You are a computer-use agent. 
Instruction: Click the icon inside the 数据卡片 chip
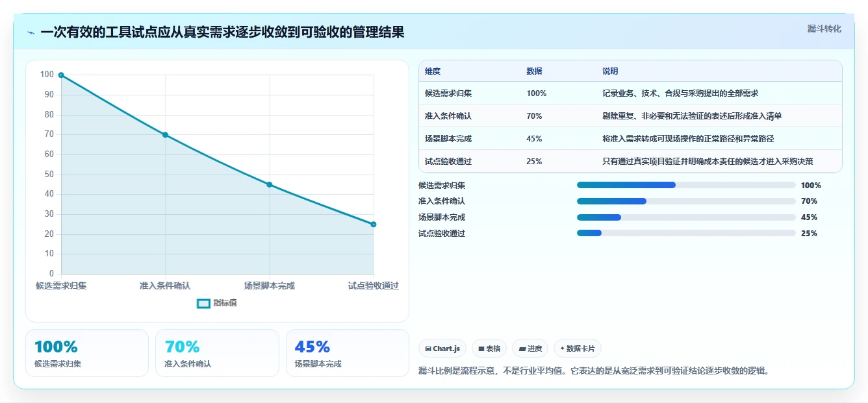coord(562,348)
